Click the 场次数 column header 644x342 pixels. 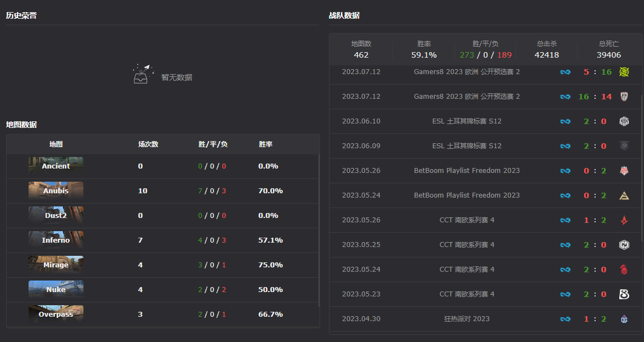tap(149, 144)
